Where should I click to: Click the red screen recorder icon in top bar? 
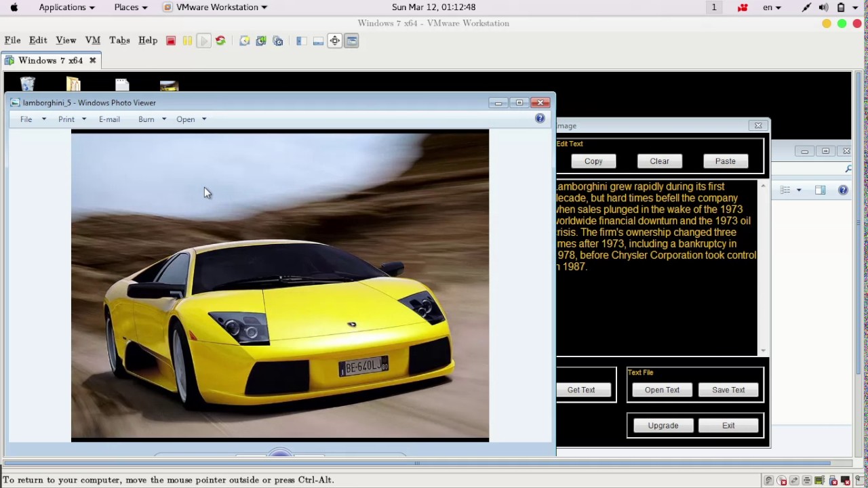click(743, 7)
